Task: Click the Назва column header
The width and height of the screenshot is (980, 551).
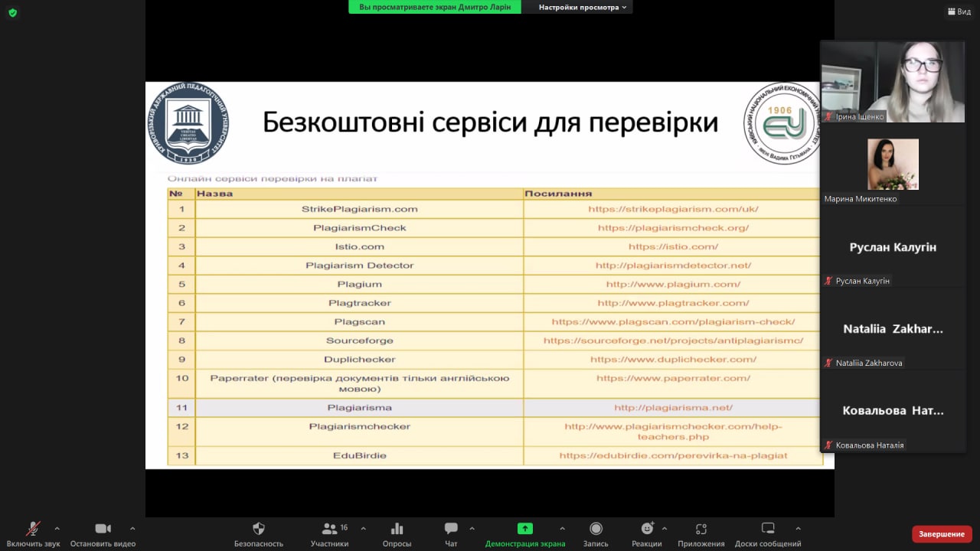Action: tap(359, 194)
